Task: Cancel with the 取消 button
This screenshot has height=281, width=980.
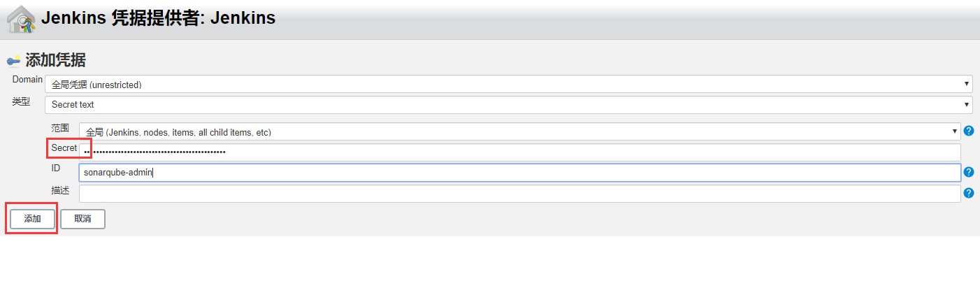Action: point(82,219)
